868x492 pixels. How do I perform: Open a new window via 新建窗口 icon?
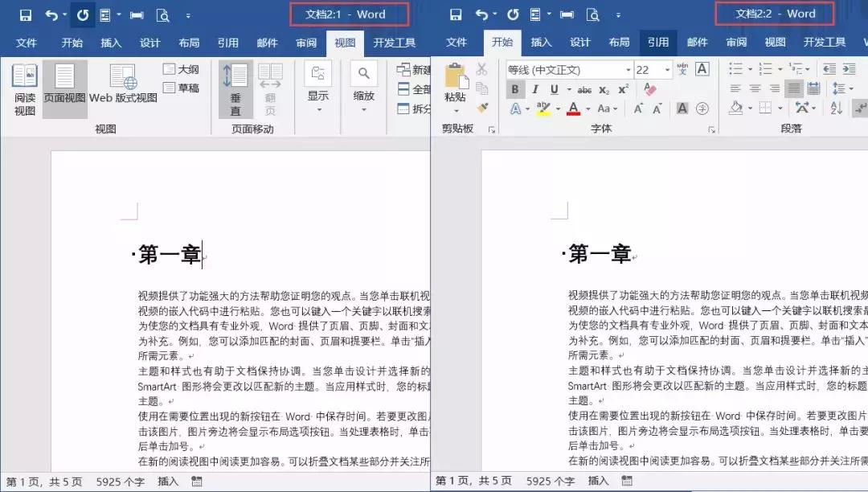tap(406, 71)
